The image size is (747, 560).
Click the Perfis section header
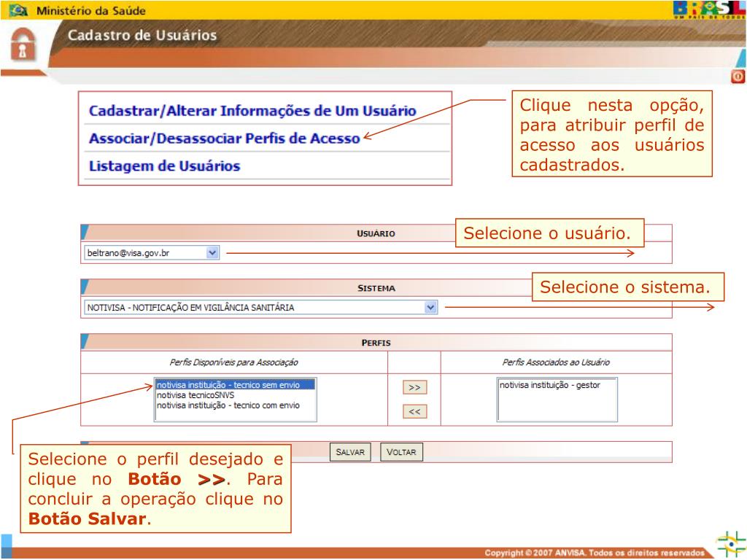click(376, 343)
